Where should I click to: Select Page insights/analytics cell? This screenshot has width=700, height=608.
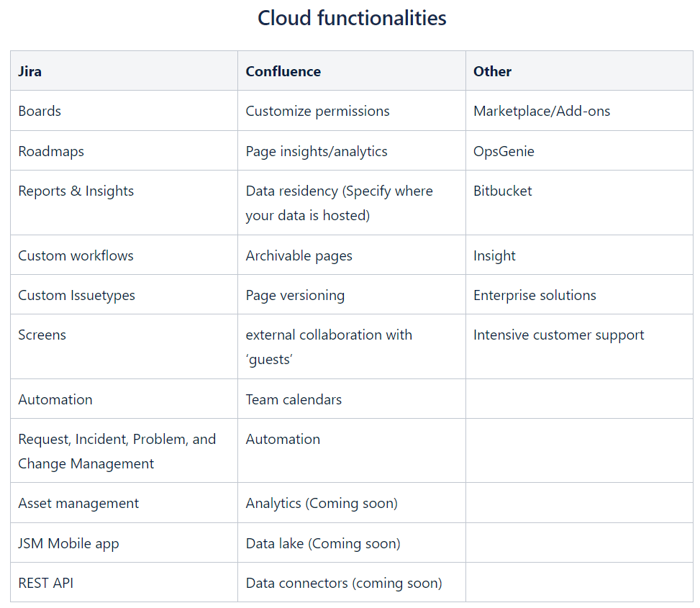[352, 151]
